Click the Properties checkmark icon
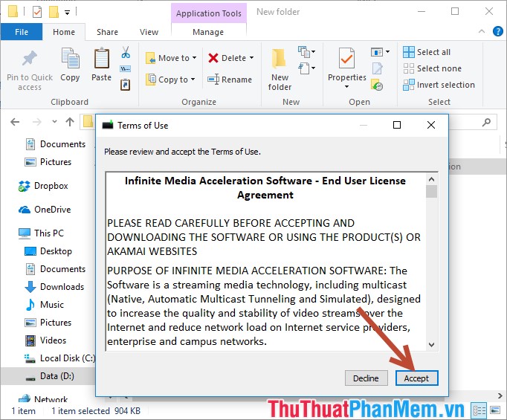The image size is (507, 420). click(346, 59)
